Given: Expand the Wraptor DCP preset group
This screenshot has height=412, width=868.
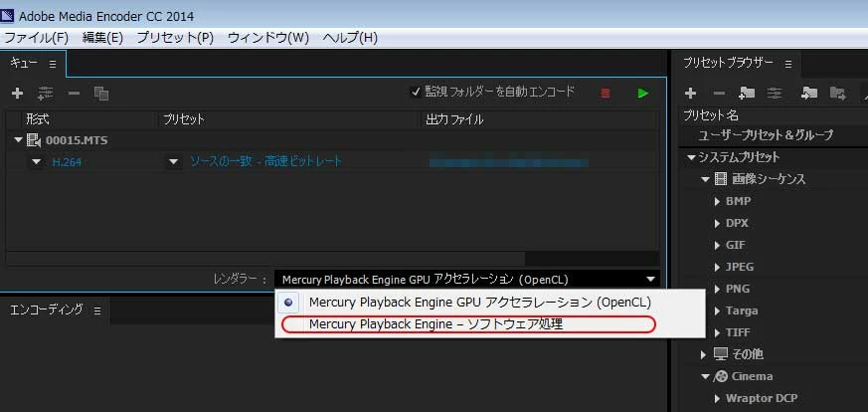Looking at the screenshot, I should point(718,398).
